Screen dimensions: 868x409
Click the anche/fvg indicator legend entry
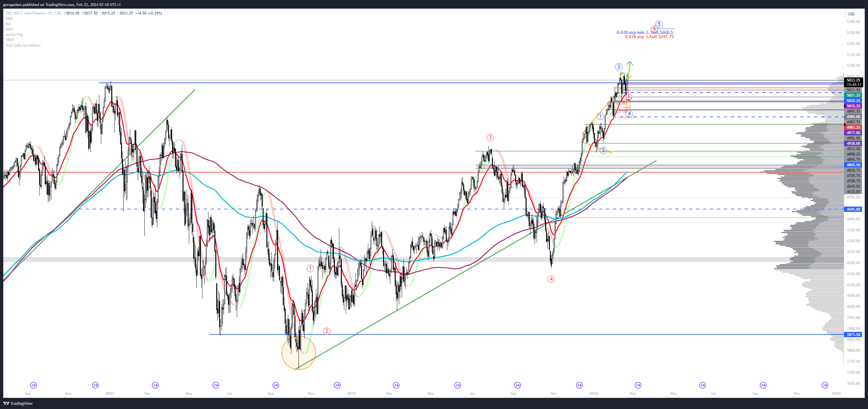14,34
